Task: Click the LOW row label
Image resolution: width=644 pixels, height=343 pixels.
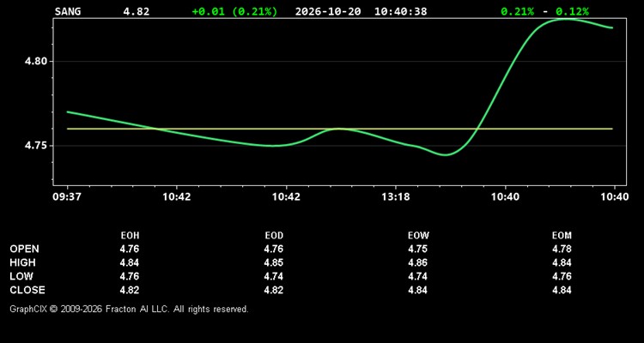Action: tap(21, 276)
